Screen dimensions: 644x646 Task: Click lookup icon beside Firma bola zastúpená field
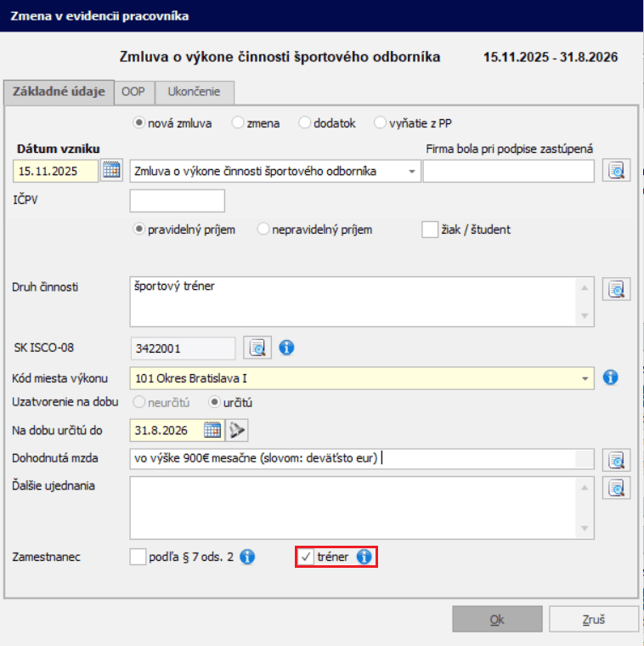pyautogui.click(x=616, y=171)
